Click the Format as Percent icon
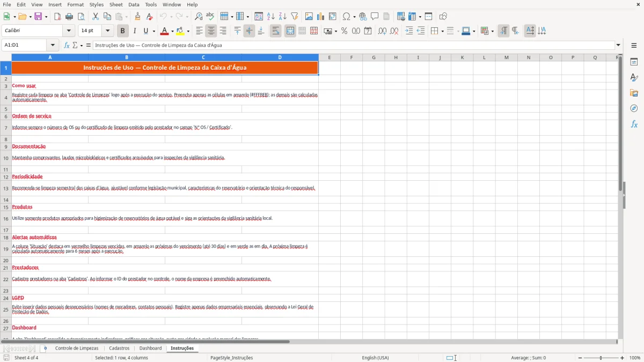The image size is (644, 362). coord(345,31)
